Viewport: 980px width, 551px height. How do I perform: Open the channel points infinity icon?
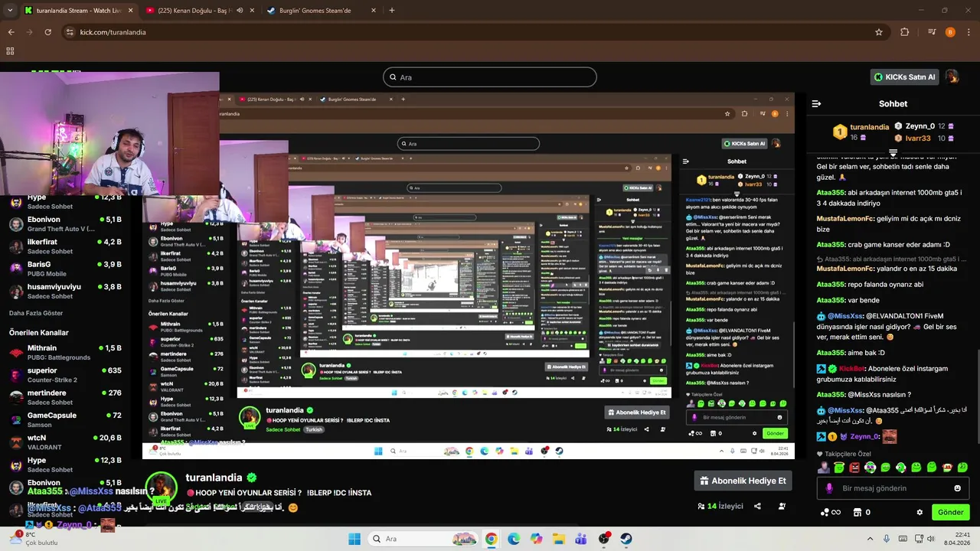tap(831, 513)
